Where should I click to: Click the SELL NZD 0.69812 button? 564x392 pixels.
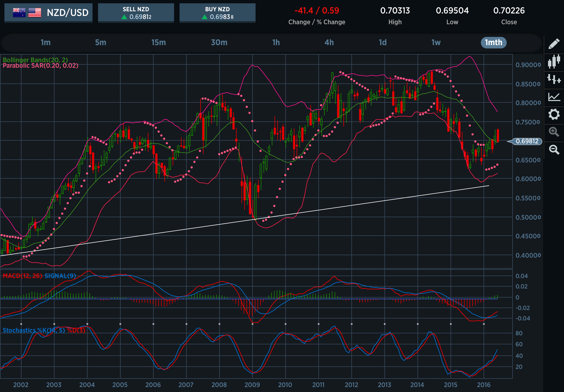[136, 13]
